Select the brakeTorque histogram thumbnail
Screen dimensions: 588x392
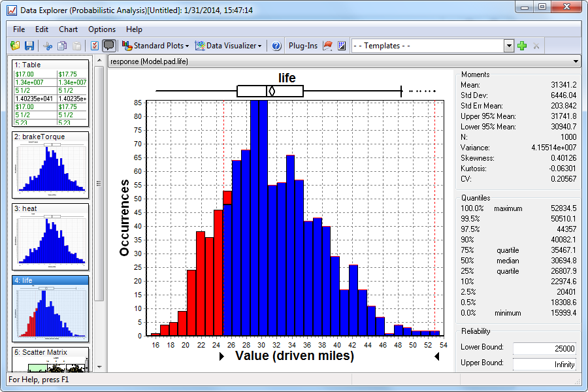click(x=51, y=169)
